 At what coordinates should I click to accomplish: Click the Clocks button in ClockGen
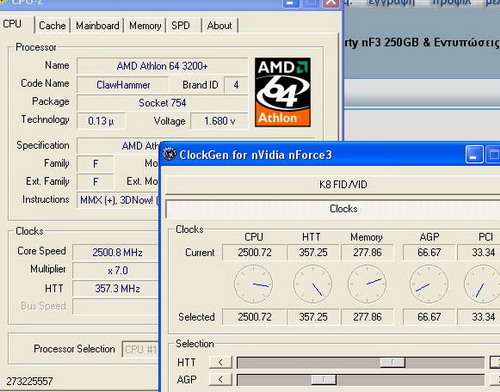[x=333, y=209]
